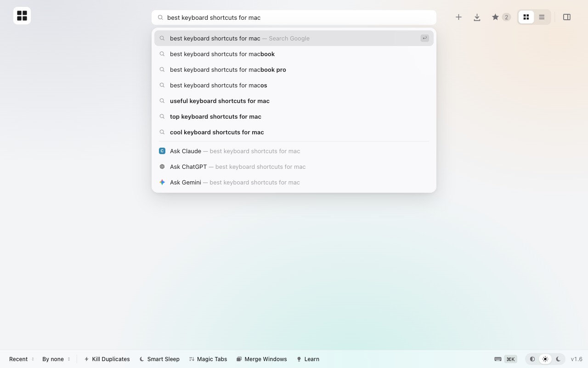588x368 pixels.
Task: Choose suggestion 'best keyboard shortcuts for macos'
Action: [294, 85]
